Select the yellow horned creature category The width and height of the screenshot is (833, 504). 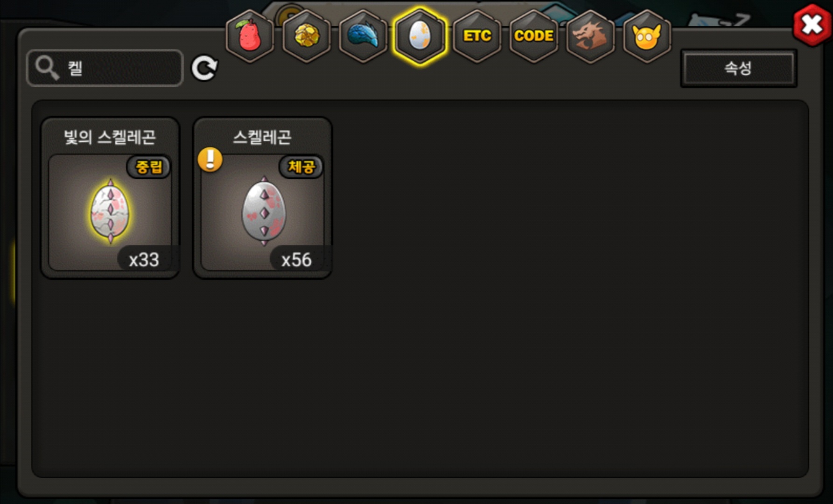pyautogui.click(x=647, y=36)
